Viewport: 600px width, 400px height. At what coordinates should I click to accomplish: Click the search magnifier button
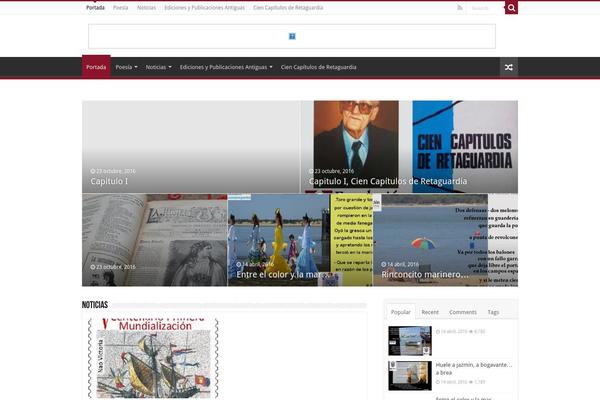(511, 8)
